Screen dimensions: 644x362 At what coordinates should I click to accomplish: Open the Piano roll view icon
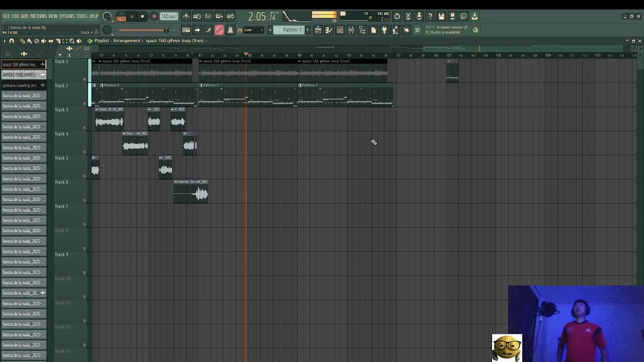click(329, 30)
